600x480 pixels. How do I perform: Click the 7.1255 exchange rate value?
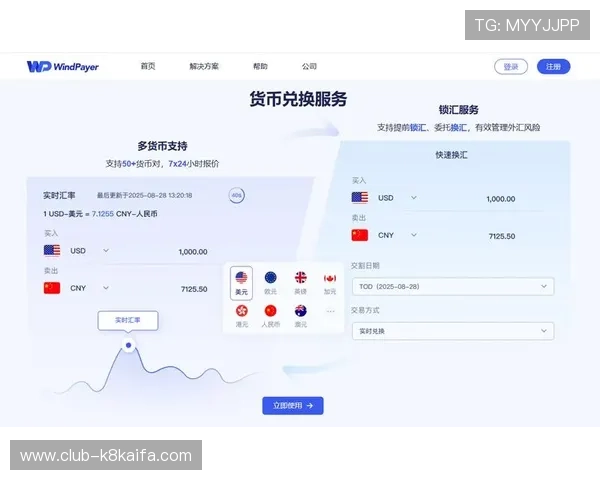pyautogui.click(x=103, y=214)
